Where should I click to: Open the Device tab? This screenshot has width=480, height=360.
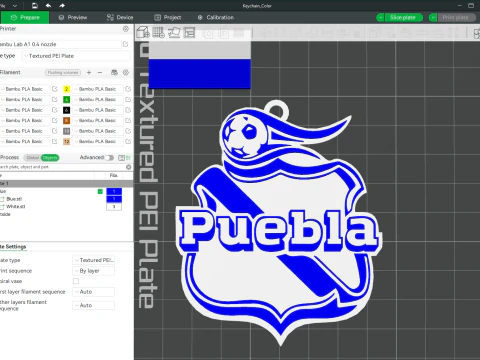120,17
